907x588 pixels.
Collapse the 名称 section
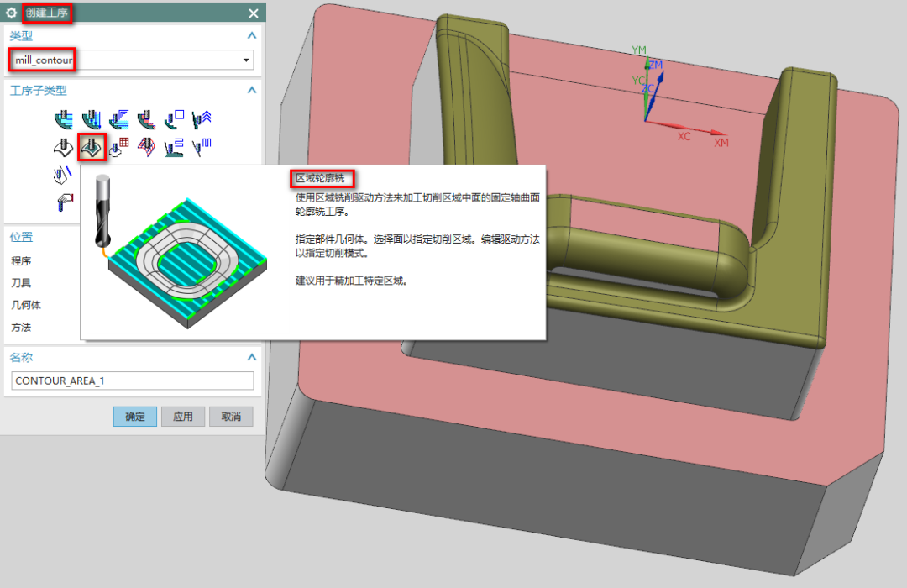click(x=251, y=357)
